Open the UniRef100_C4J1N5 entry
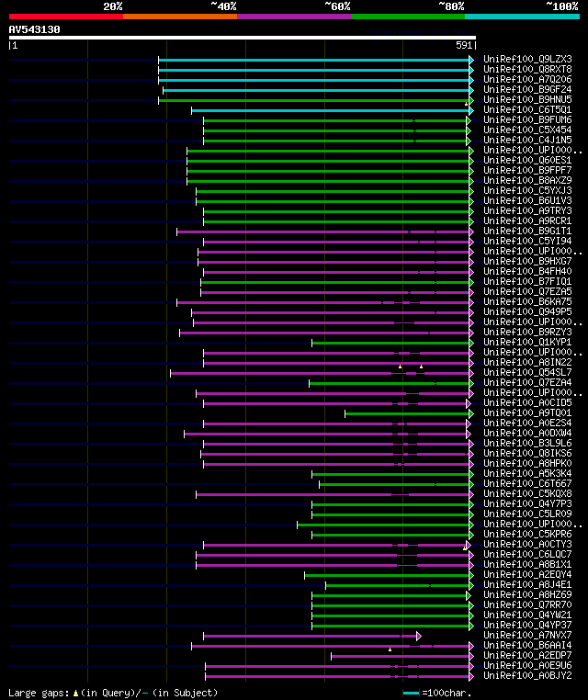This screenshot has width=588, height=700. (x=527, y=140)
